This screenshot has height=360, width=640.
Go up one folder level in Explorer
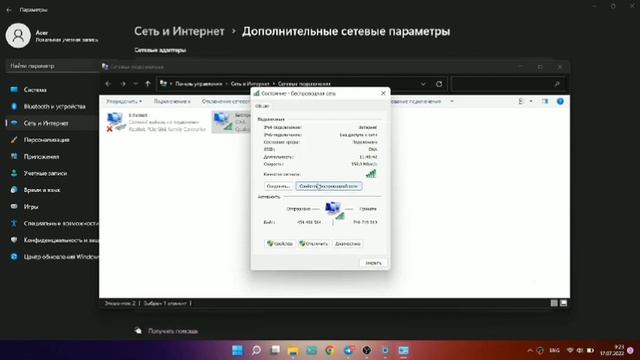[148, 84]
